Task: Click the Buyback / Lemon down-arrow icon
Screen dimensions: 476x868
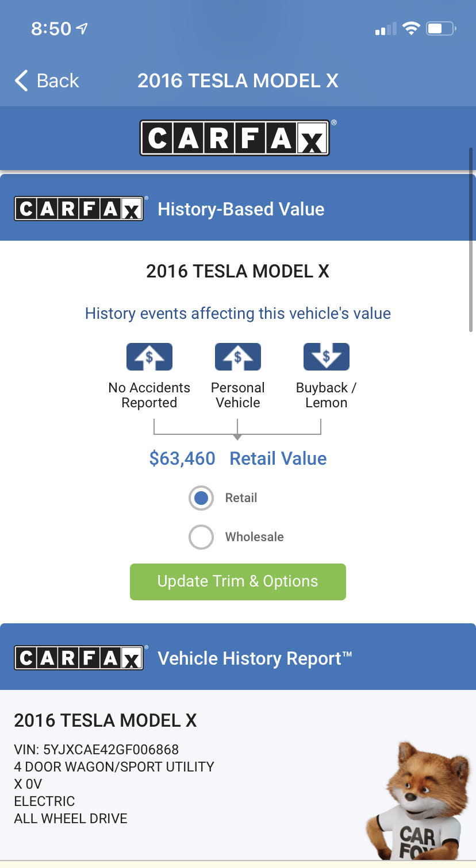Action: pos(326,357)
